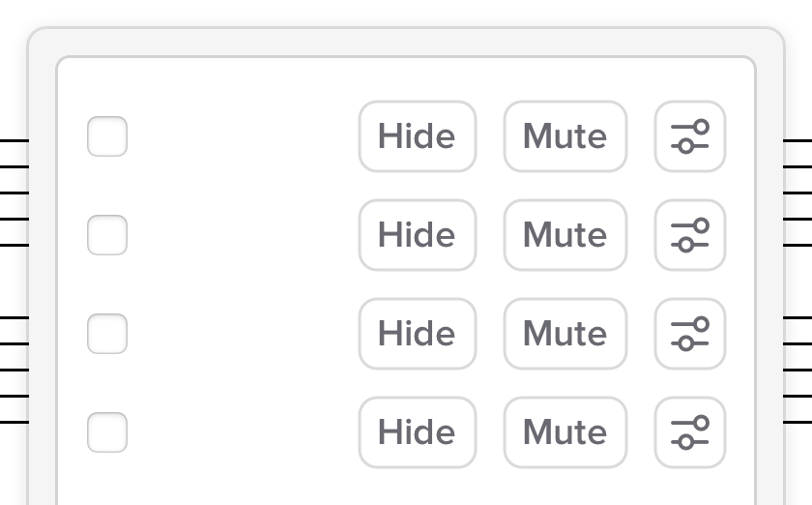This screenshot has height=505, width=812.
Task: Mute the second row's instrument
Action: pyautogui.click(x=565, y=235)
